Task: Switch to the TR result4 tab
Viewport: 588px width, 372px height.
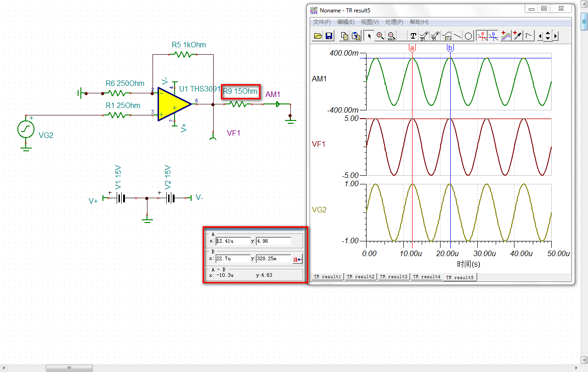Action: click(x=427, y=277)
